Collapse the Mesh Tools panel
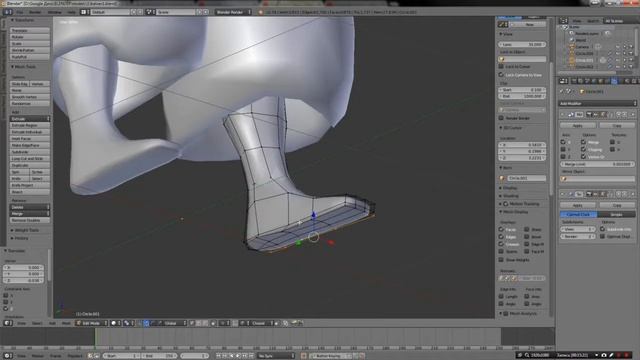 click(13, 67)
